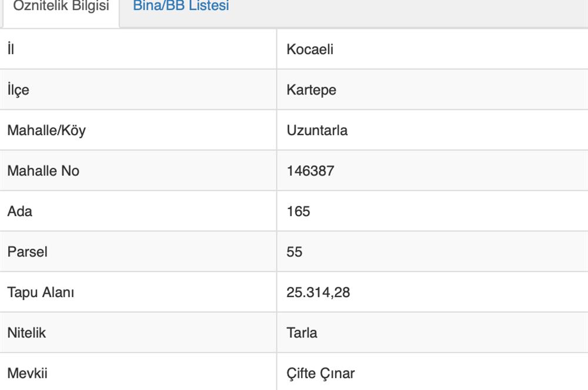Select the Çifte Çınar location value
Screen dimensions: 588x390
320,374
